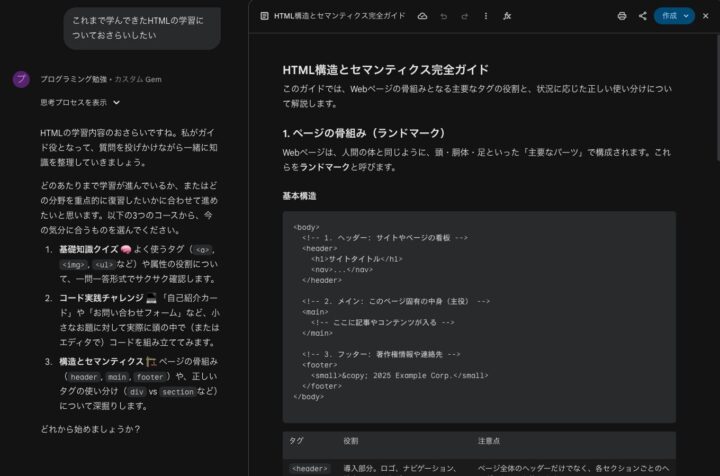Open the three-dot more options menu
The image size is (720, 476).
(486, 16)
